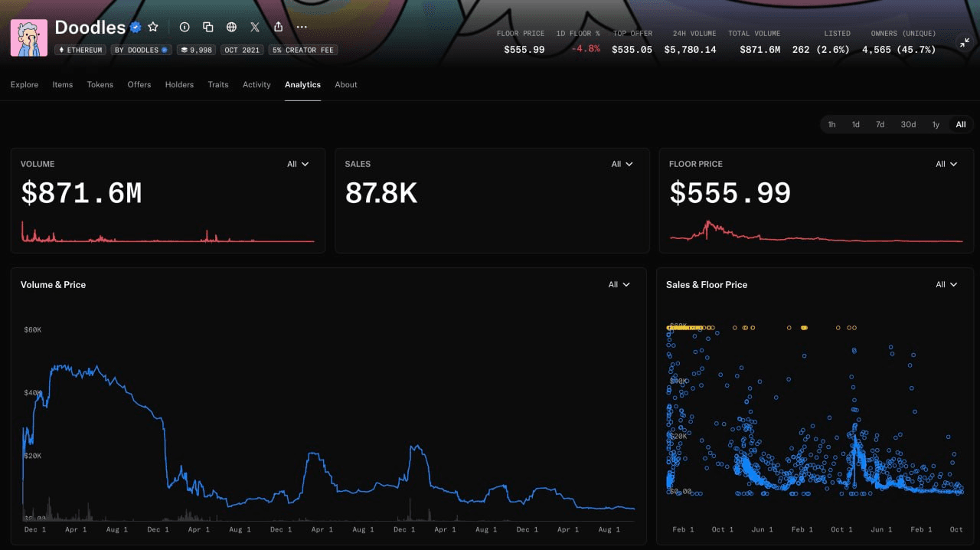The height and width of the screenshot is (550, 980).
Task: Open the Holders tab
Action: [x=179, y=84]
